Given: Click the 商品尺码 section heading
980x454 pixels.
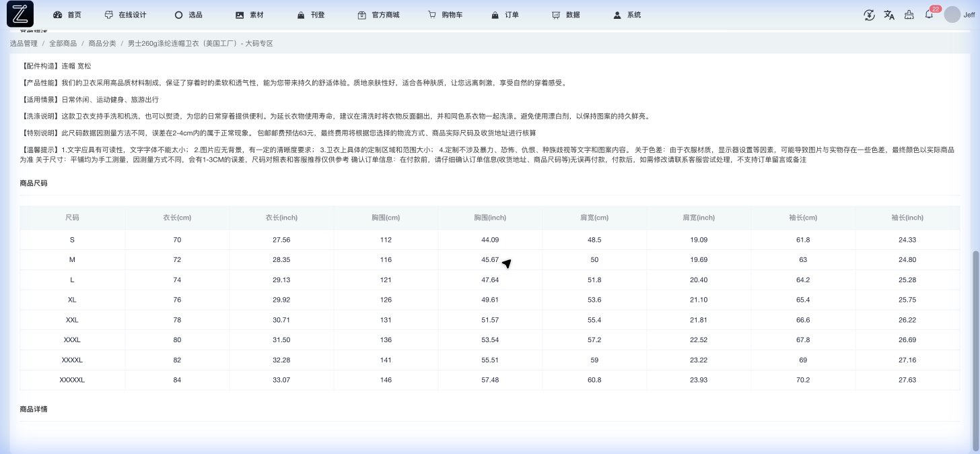Looking at the screenshot, I should [34, 183].
